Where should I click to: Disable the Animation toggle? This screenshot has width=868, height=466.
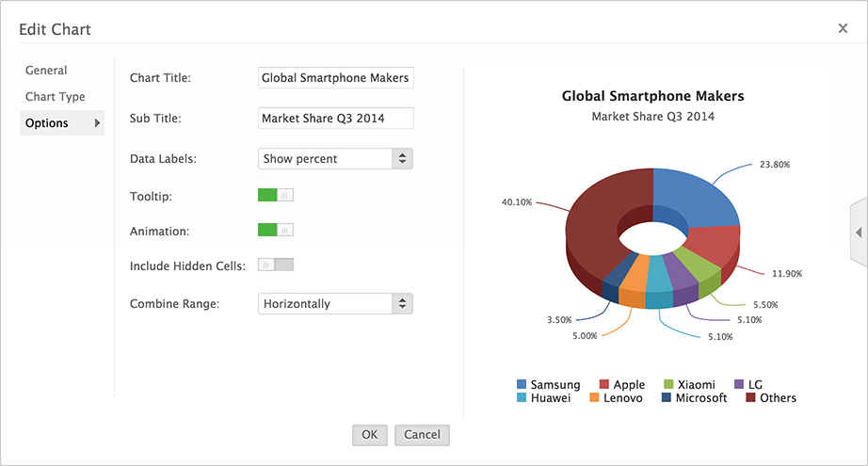click(276, 230)
